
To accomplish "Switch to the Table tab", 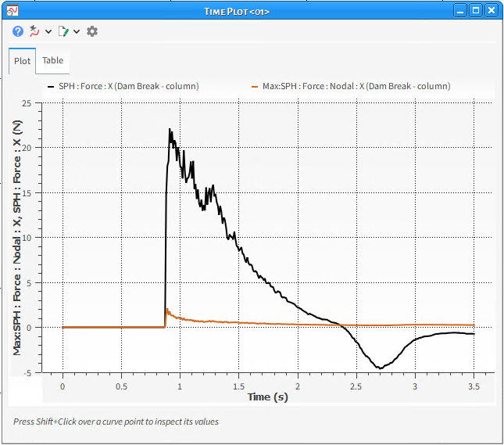I will pyautogui.click(x=52, y=60).
